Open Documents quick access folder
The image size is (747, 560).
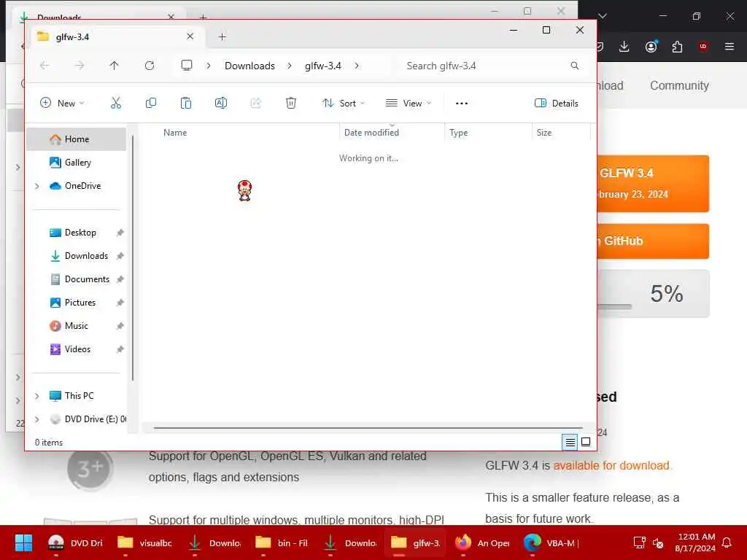point(76,279)
